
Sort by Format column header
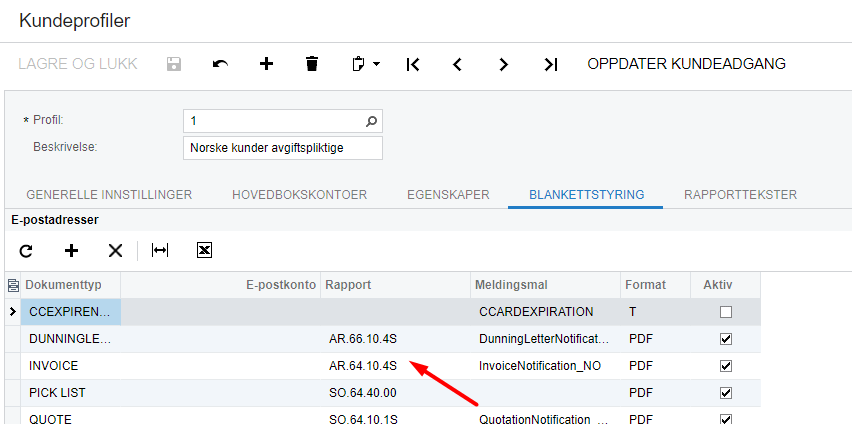(655, 285)
